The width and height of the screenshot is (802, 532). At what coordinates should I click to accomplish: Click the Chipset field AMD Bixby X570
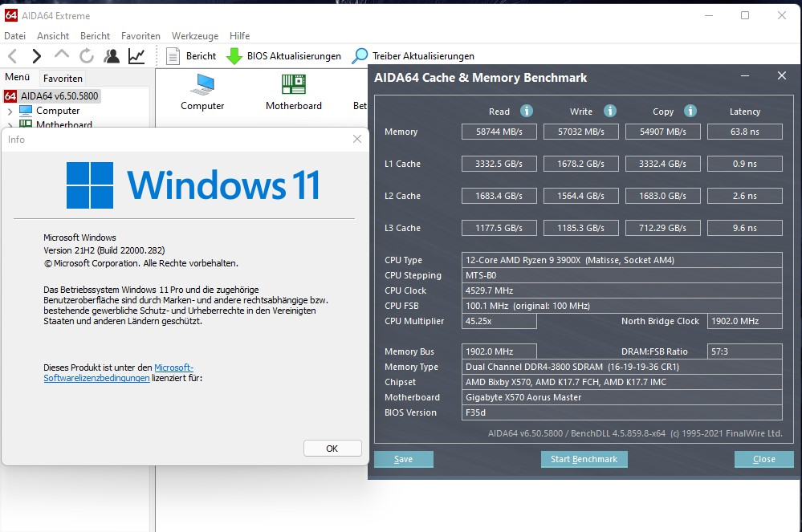click(622, 382)
